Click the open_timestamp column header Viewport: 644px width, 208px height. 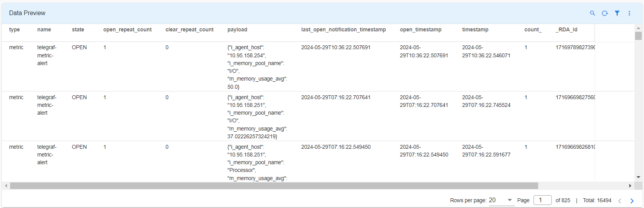(x=421, y=29)
